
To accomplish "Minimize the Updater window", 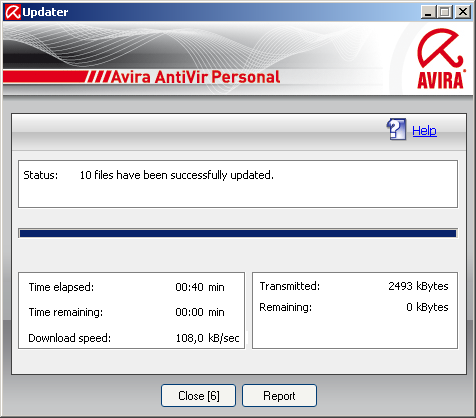I will click(428, 12).
